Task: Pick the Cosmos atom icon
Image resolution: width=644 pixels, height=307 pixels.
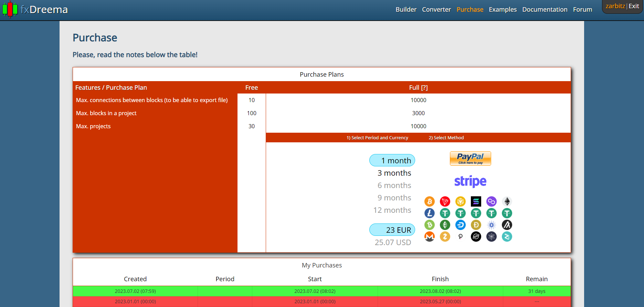Action: [x=492, y=237]
